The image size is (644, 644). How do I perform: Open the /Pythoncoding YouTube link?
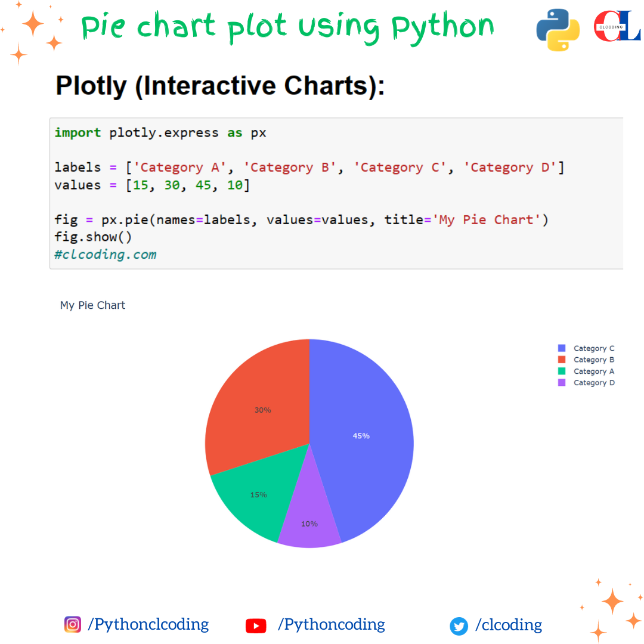(x=332, y=625)
